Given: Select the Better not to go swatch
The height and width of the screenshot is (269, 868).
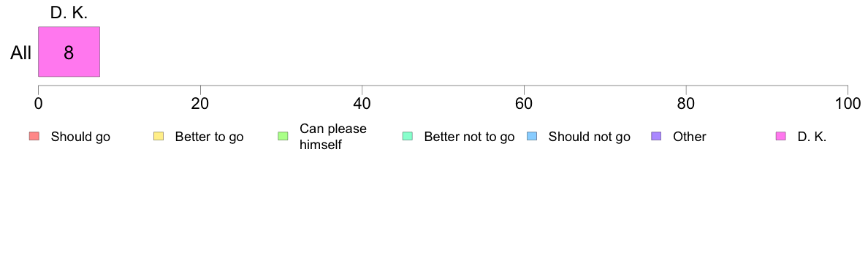Looking at the screenshot, I should coord(408,136).
